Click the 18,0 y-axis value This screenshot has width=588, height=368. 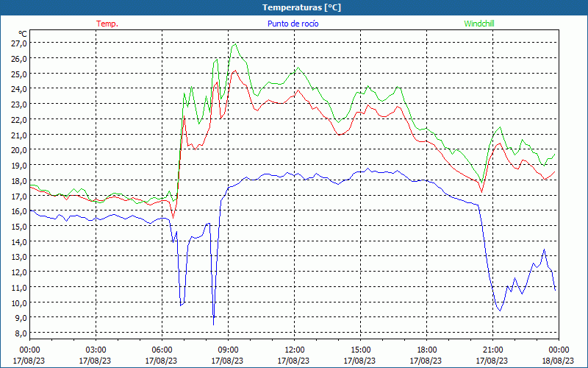click(x=19, y=180)
